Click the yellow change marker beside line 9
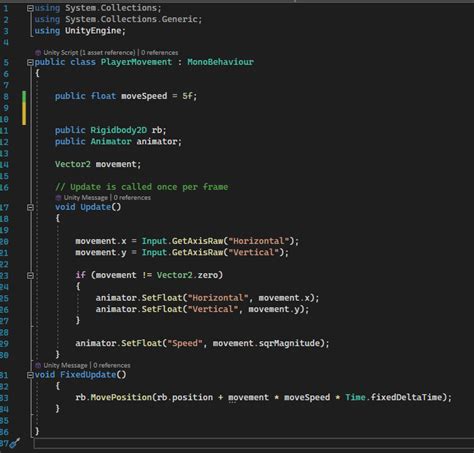The height and width of the screenshot is (453, 474). (x=24, y=114)
